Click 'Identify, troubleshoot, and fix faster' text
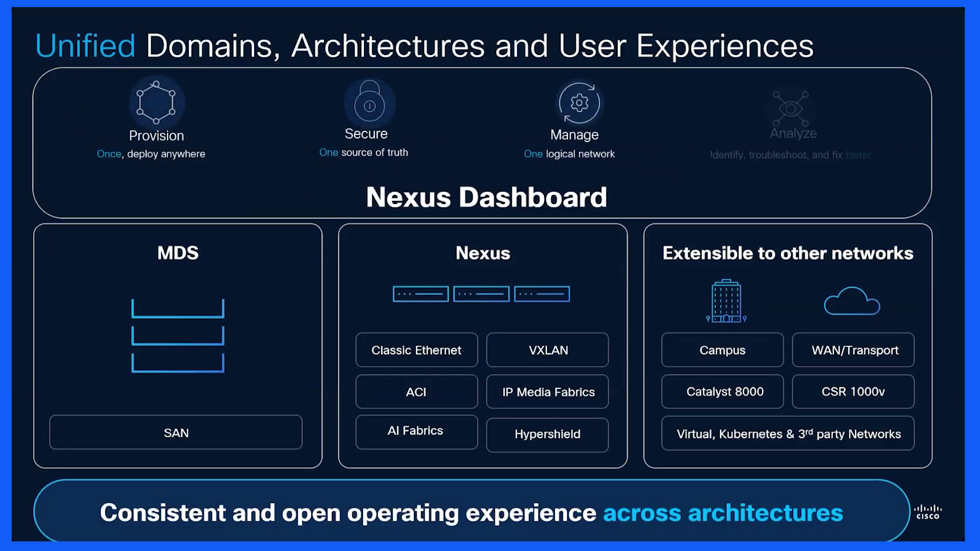Screen dimensions: 980x551 pyautogui.click(x=791, y=155)
